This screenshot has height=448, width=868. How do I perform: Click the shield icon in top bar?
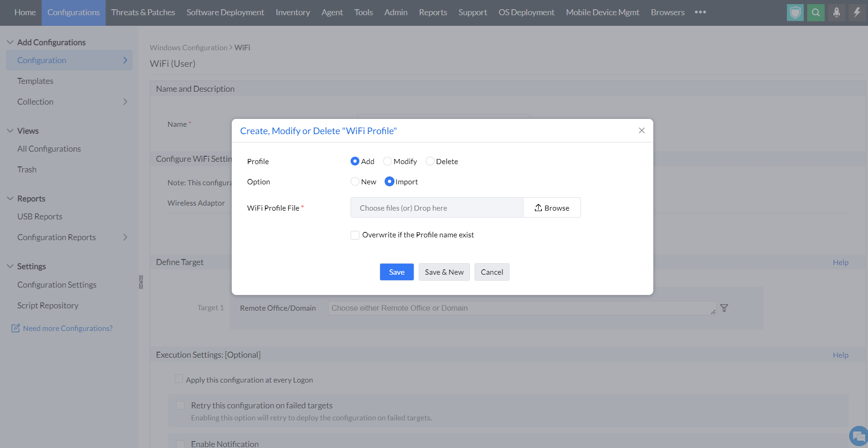(x=795, y=12)
